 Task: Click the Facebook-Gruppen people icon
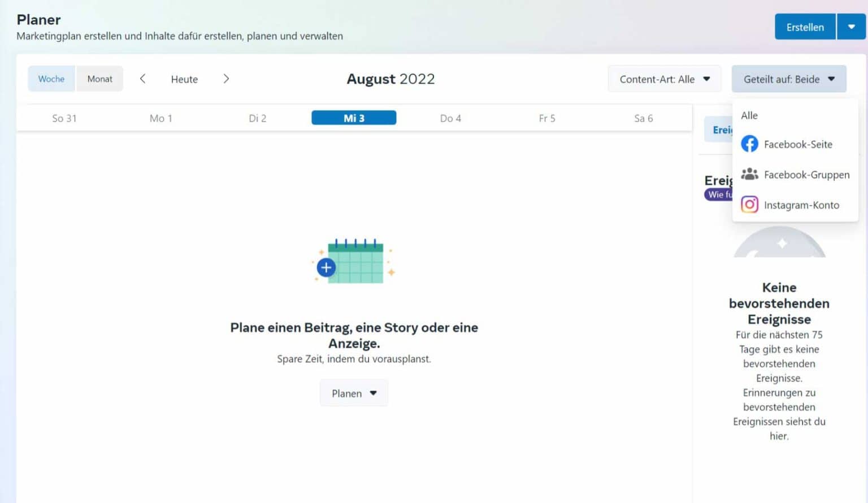point(749,174)
